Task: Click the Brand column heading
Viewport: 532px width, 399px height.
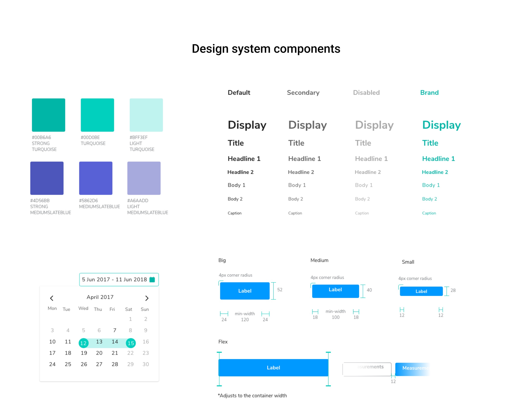Action: pyautogui.click(x=429, y=93)
